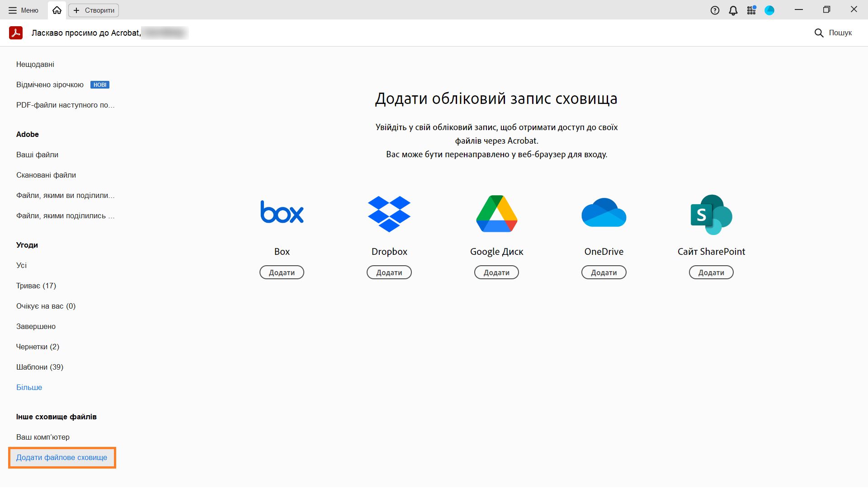
Task: Open the Help question mark icon
Action: click(x=715, y=10)
